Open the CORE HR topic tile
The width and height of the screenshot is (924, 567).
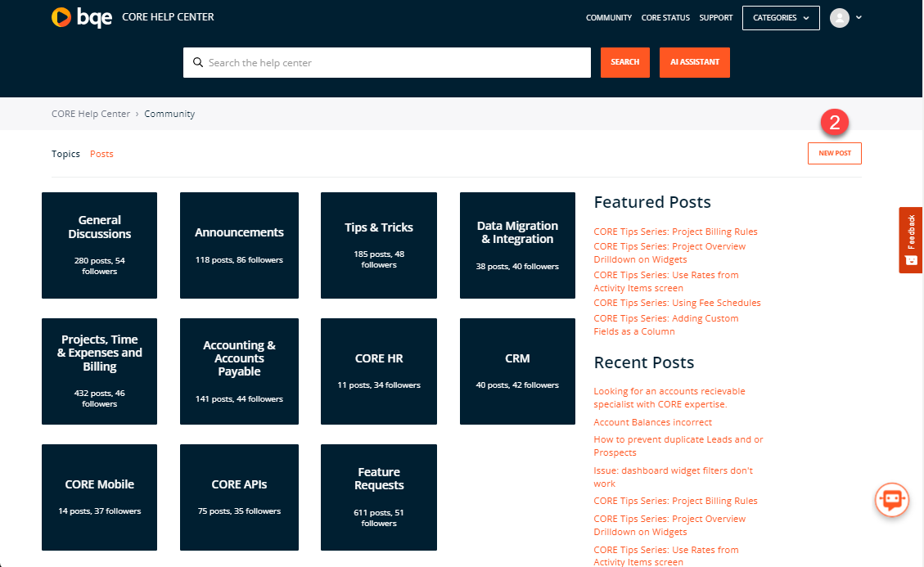[379, 371]
